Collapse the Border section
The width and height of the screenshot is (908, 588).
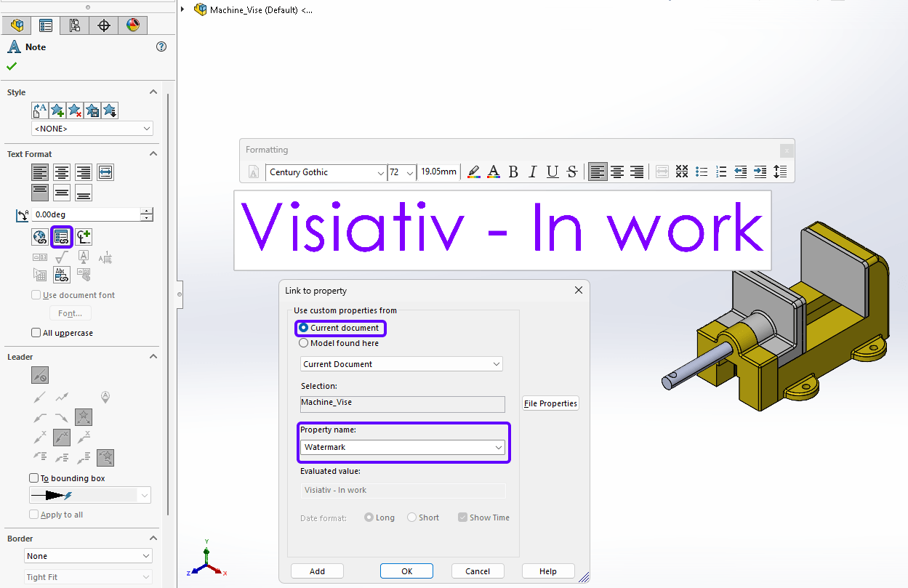pyautogui.click(x=153, y=539)
